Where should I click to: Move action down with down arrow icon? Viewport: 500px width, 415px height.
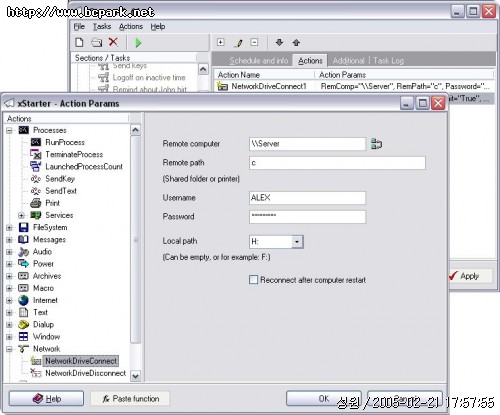click(x=279, y=42)
